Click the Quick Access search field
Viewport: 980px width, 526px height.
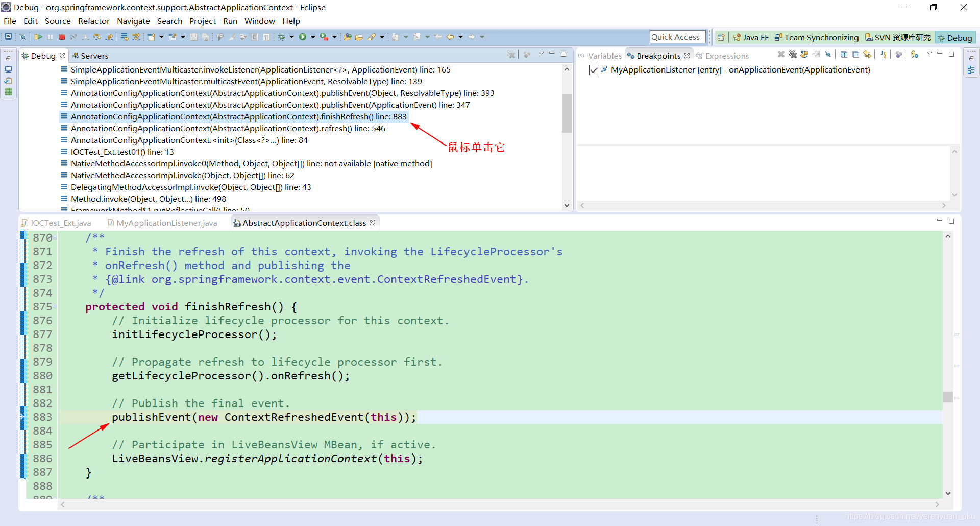click(677, 37)
